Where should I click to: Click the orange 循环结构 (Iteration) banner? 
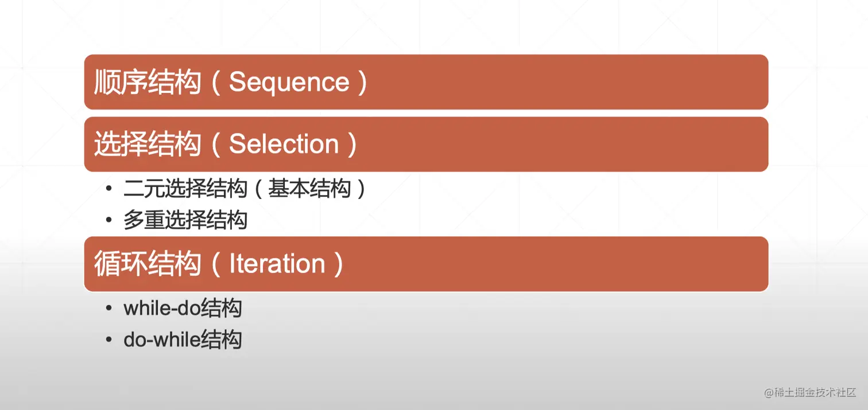point(426,264)
